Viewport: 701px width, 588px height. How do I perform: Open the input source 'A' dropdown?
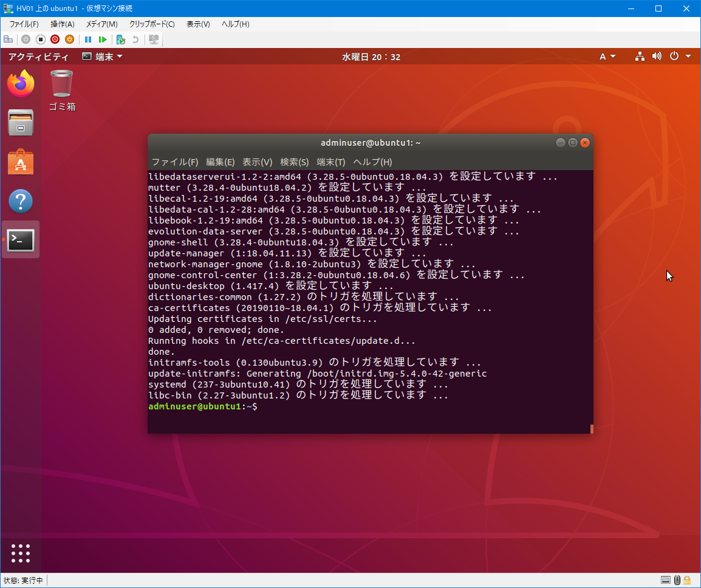607,56
